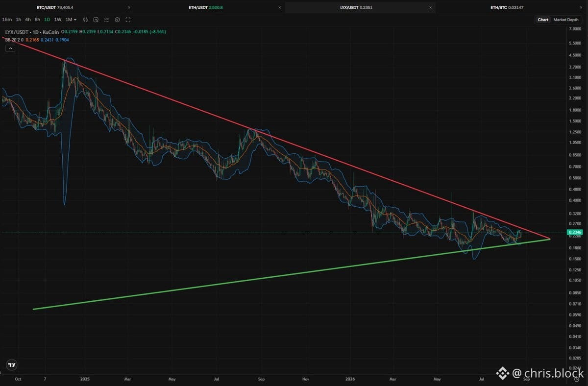Select the 1D timeframe

47,20
